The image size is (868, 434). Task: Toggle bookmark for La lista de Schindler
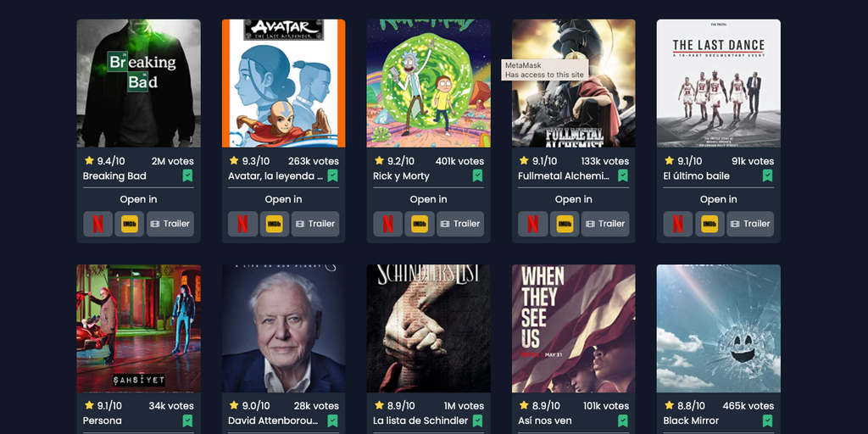click(x=477, y=420)
